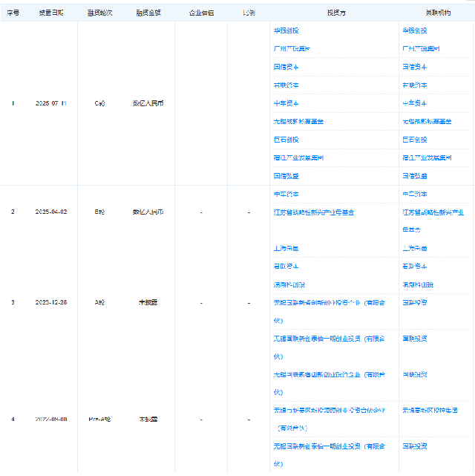Open 广州产投集团 link in 投资方 column
The height and width of the screenshot is (476, 475).
coord(292,48)
